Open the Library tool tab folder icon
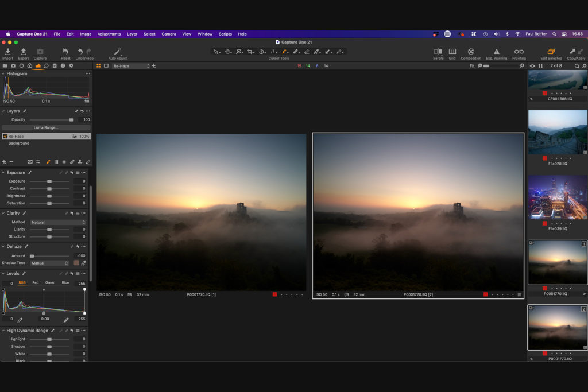 tap(5, 65)
